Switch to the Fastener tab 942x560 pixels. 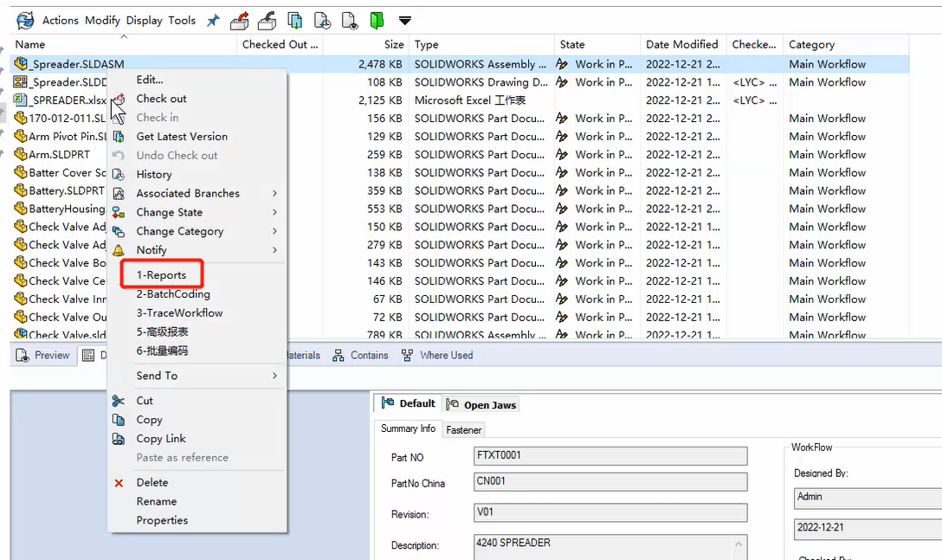463,429
